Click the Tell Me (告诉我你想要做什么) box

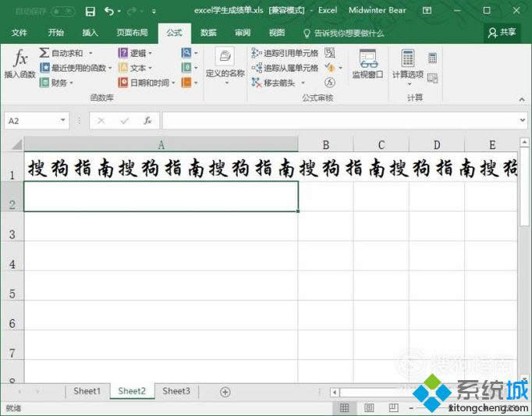(x=344, y=33)
